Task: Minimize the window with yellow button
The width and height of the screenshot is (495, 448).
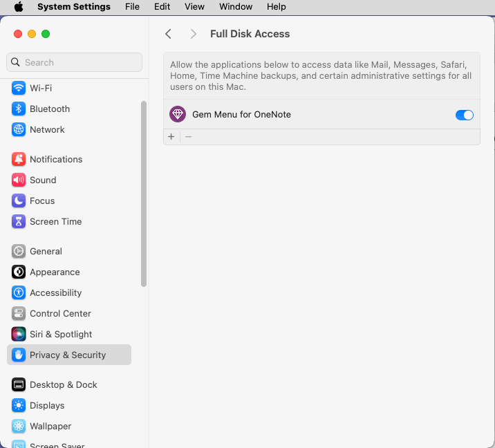Action: coord(32,34)
